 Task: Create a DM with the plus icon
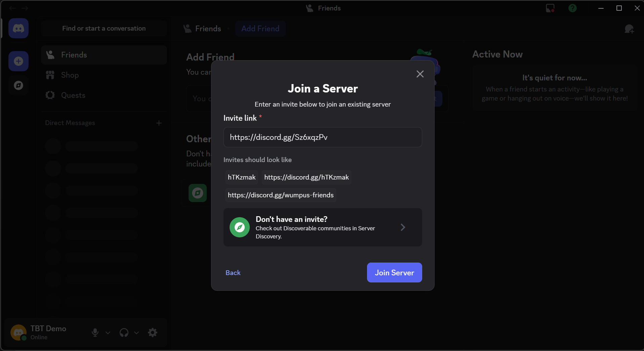click(x=159, y=123)
